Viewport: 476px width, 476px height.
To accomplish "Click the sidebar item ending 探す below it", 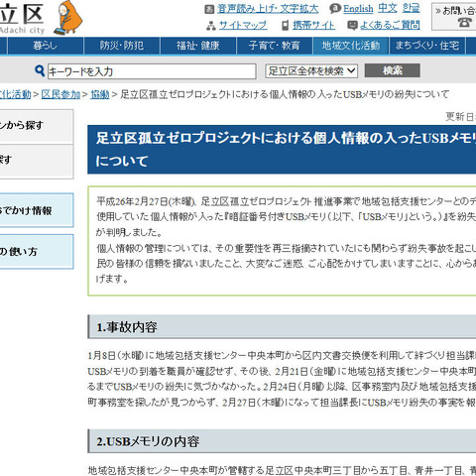I will [x=37, y=162].
